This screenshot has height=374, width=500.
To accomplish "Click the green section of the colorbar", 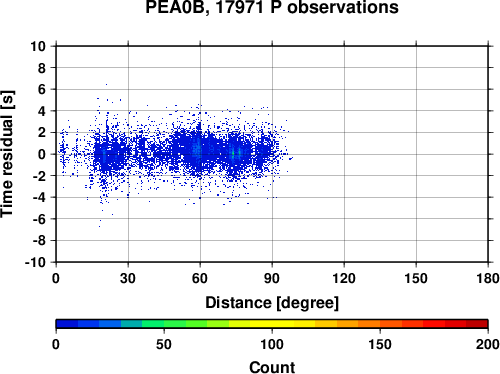I will click(x=174, y=324).
